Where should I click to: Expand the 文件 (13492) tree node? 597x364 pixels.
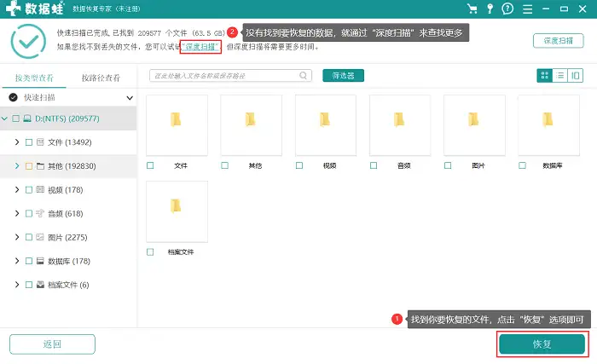(17, 142)
